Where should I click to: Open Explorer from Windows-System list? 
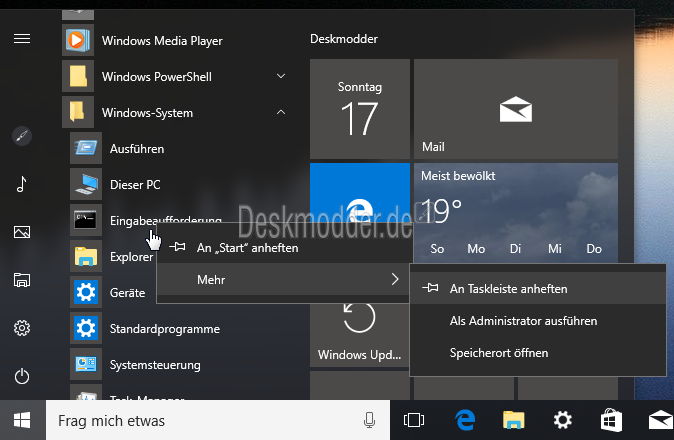113,257
